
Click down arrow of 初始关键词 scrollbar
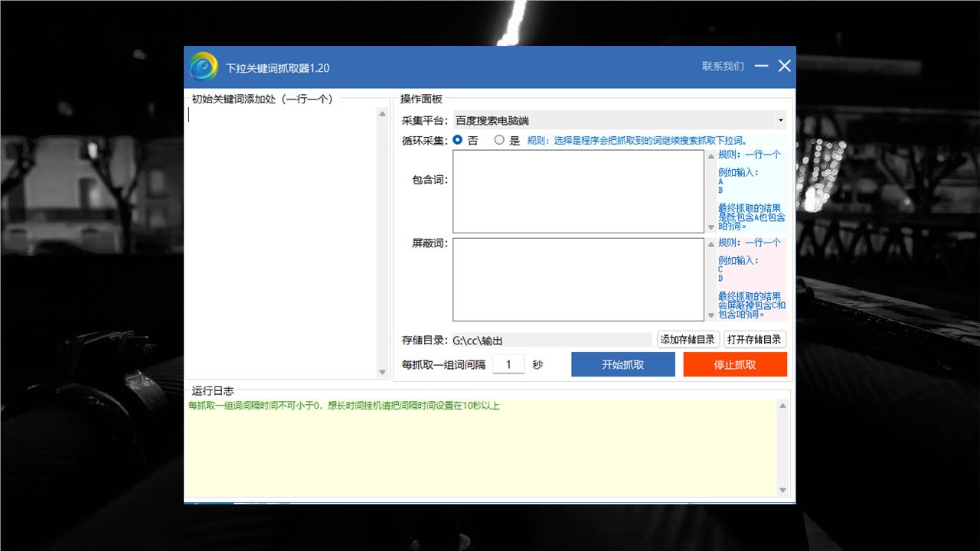click(x=383, y=372)
